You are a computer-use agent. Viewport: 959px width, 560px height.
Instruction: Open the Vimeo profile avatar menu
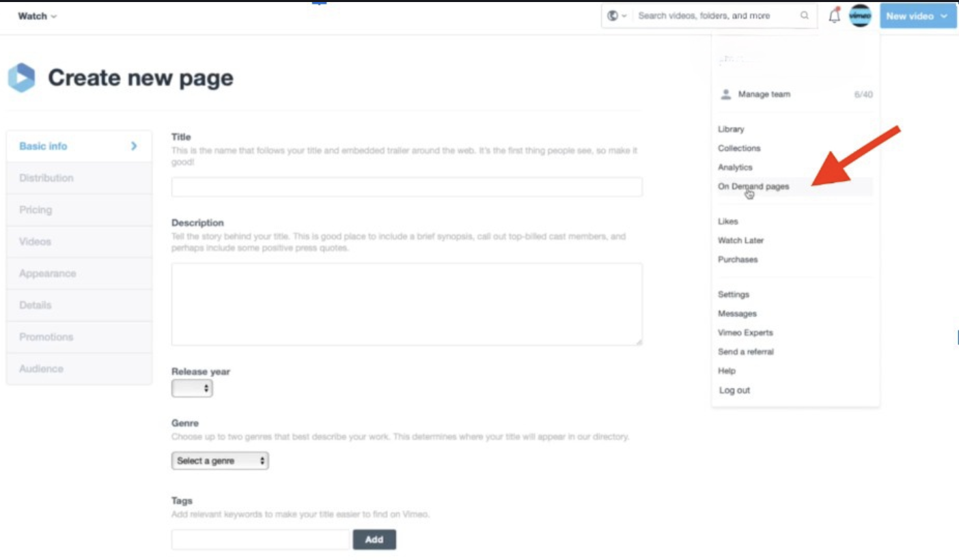[x=860, y=16]
